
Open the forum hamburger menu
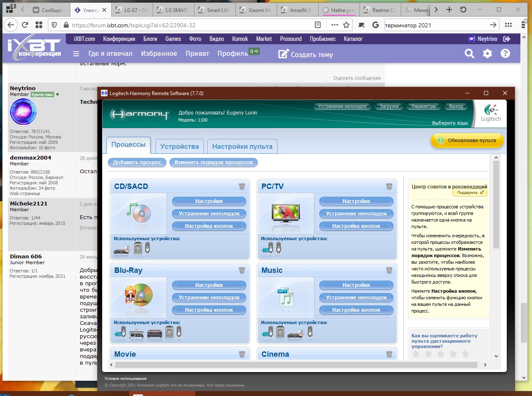point(76,54)
